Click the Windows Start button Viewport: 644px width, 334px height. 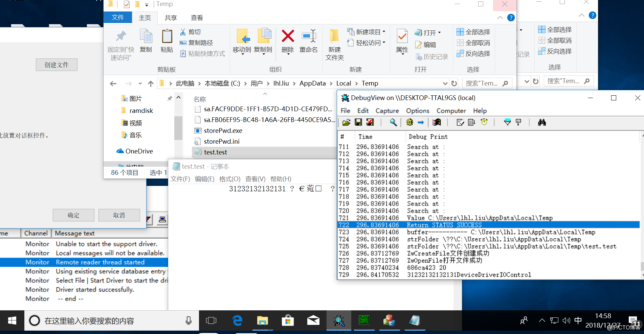[x=12, y=320]
